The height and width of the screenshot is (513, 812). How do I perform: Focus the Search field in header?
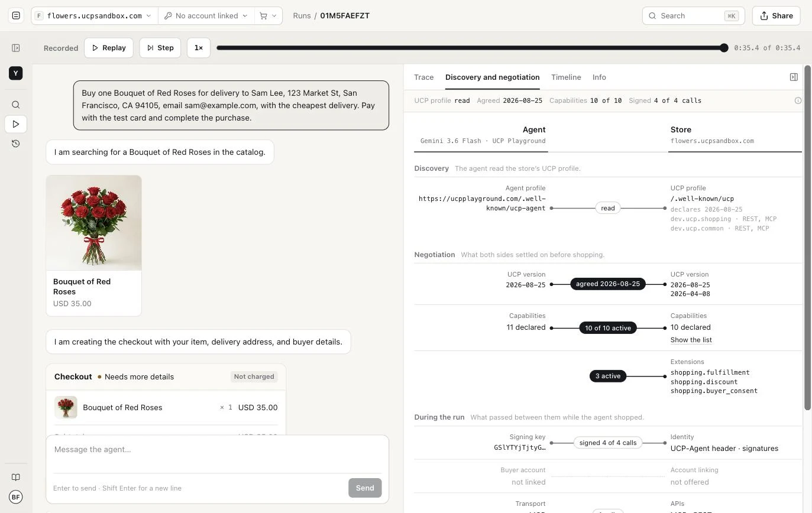click(x=693, y=16)
